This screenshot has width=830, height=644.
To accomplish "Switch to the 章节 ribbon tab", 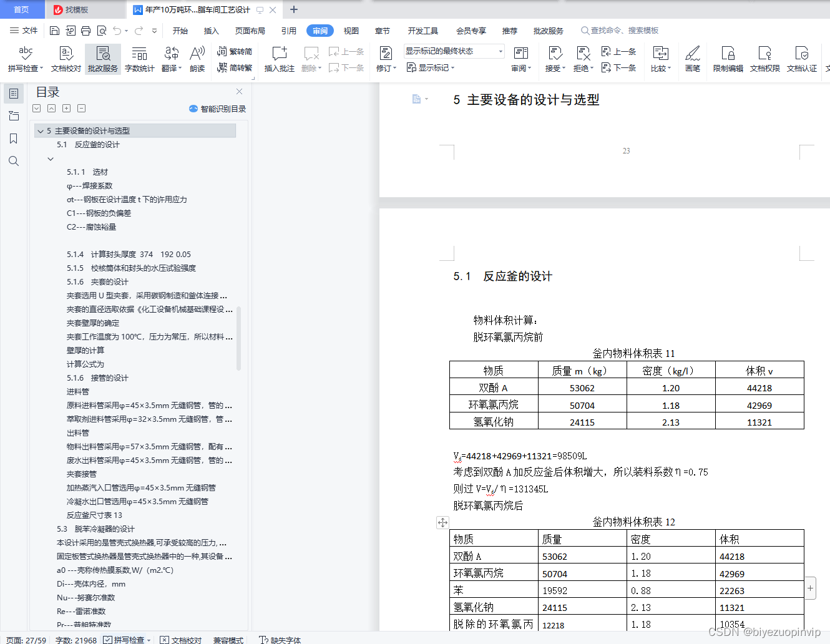I will coord(383,31).
